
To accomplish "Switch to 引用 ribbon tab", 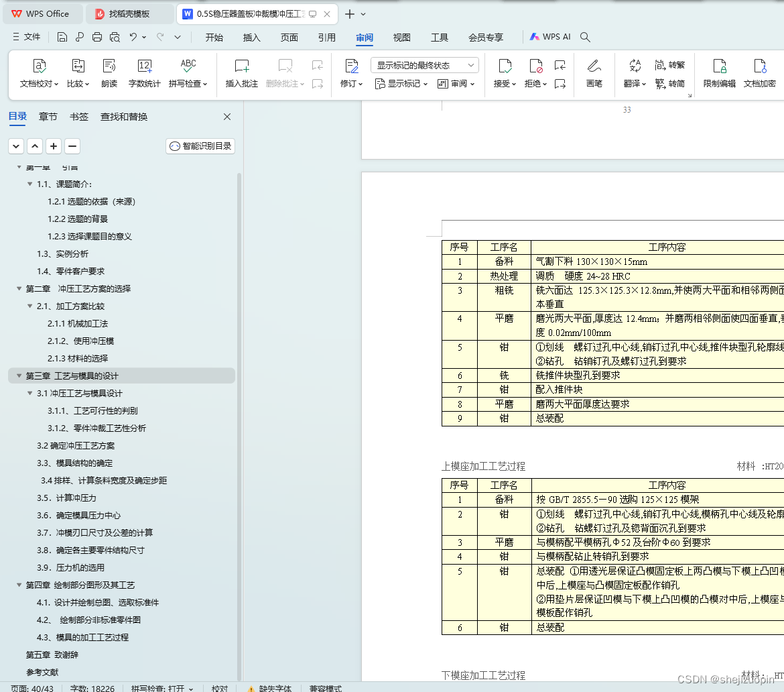I will point(327,38).
